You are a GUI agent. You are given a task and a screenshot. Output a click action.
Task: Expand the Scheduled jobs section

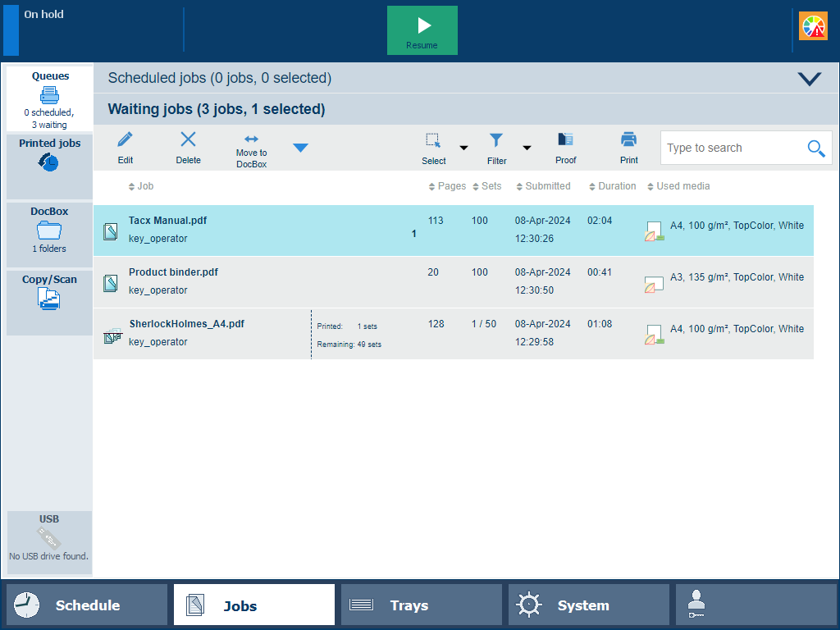click(809, 79)
